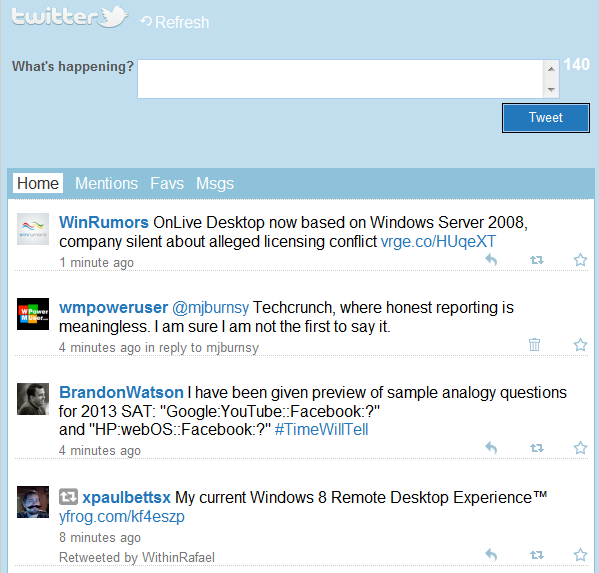Image resolution: width=599 pixels, height=573 pixels.
Task: Favorite the wmpoweruser tweet star
Action: tap(580, 345)
